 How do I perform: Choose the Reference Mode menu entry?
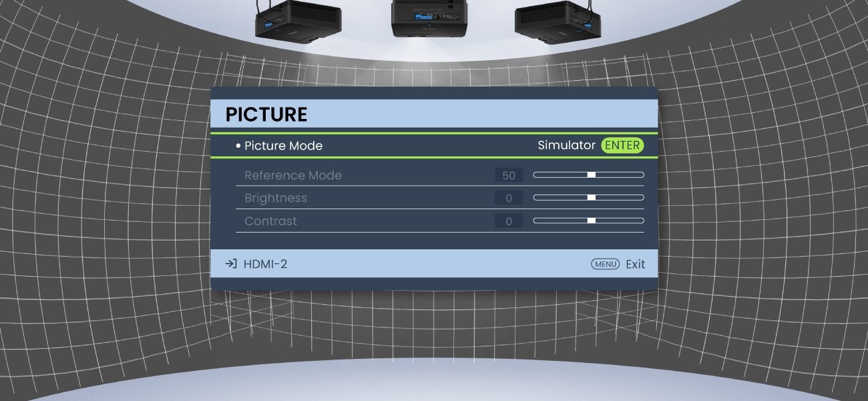[x=293, y=175]
